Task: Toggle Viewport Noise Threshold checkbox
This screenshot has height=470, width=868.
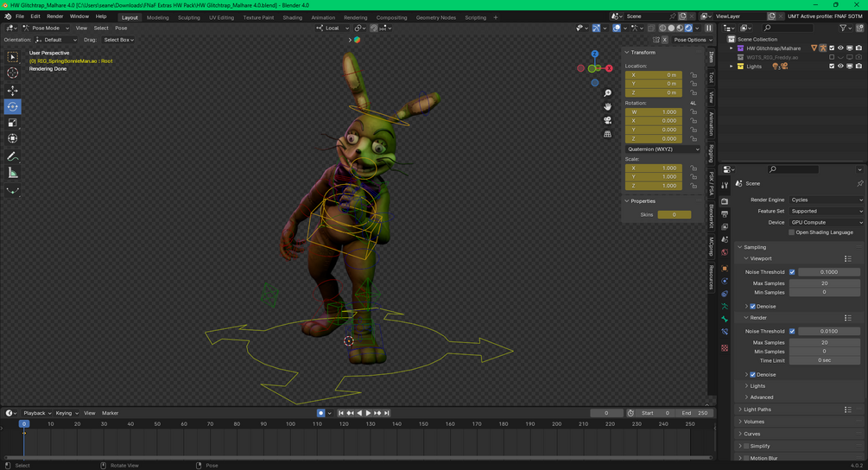Action: 792,272
